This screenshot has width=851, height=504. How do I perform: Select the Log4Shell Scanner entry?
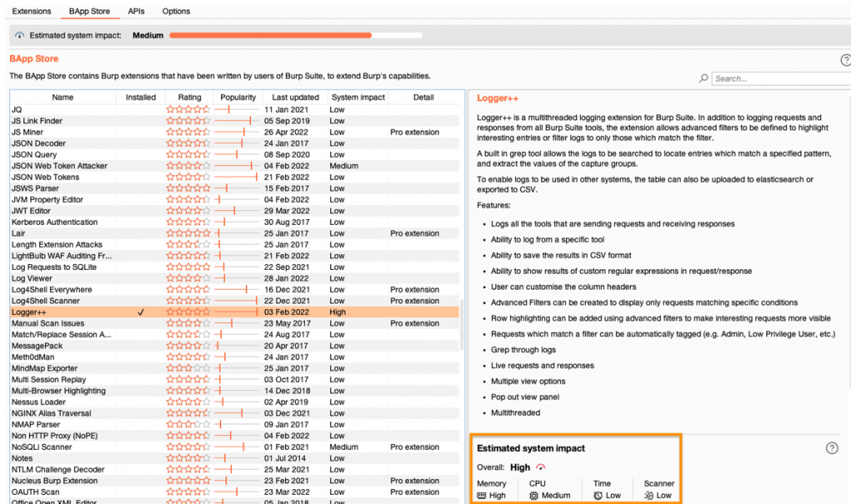46,301
